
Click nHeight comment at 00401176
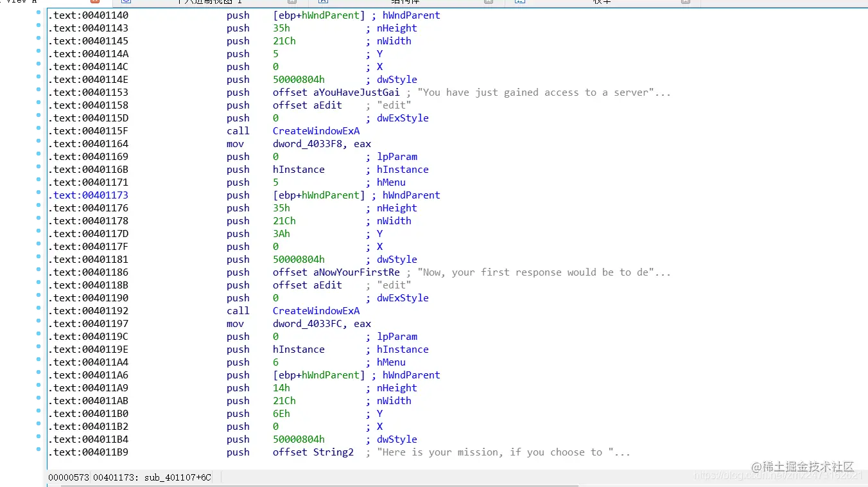397,208
